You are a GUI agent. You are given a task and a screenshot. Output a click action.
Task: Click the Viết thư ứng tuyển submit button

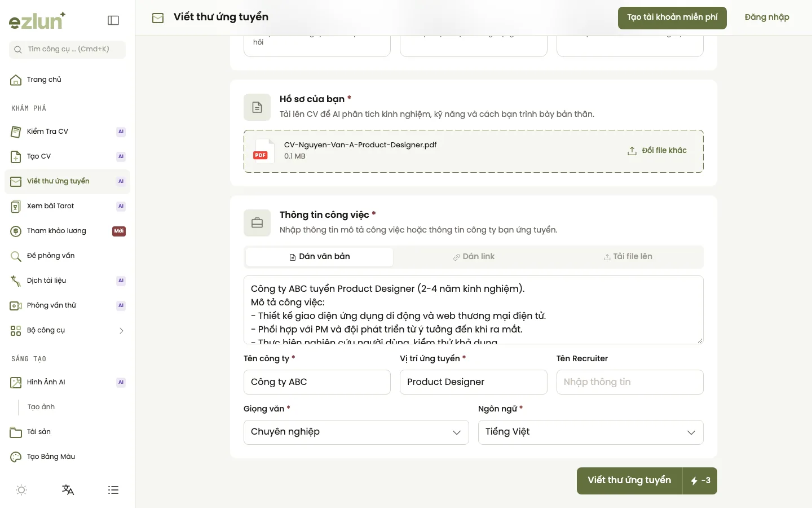pos(629,480)
